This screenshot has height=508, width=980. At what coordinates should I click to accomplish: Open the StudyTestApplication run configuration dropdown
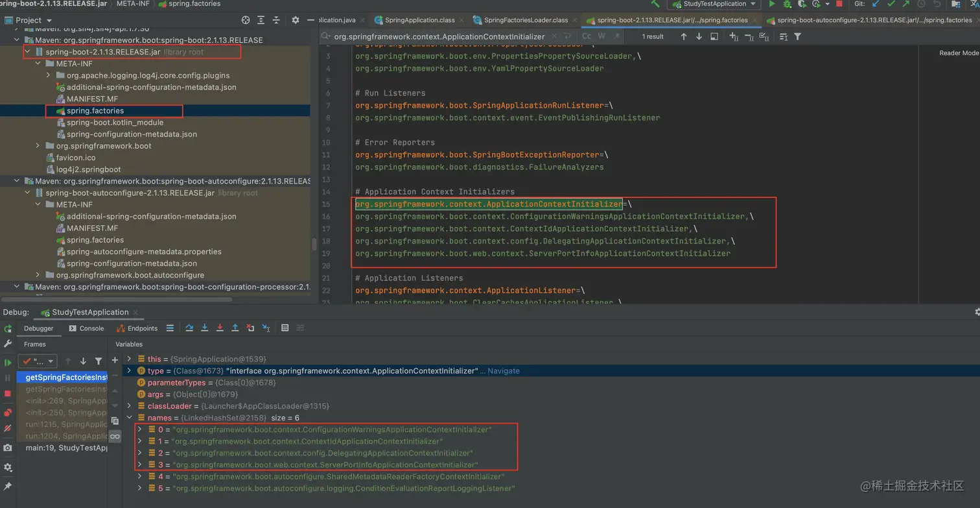pos(714,4)
